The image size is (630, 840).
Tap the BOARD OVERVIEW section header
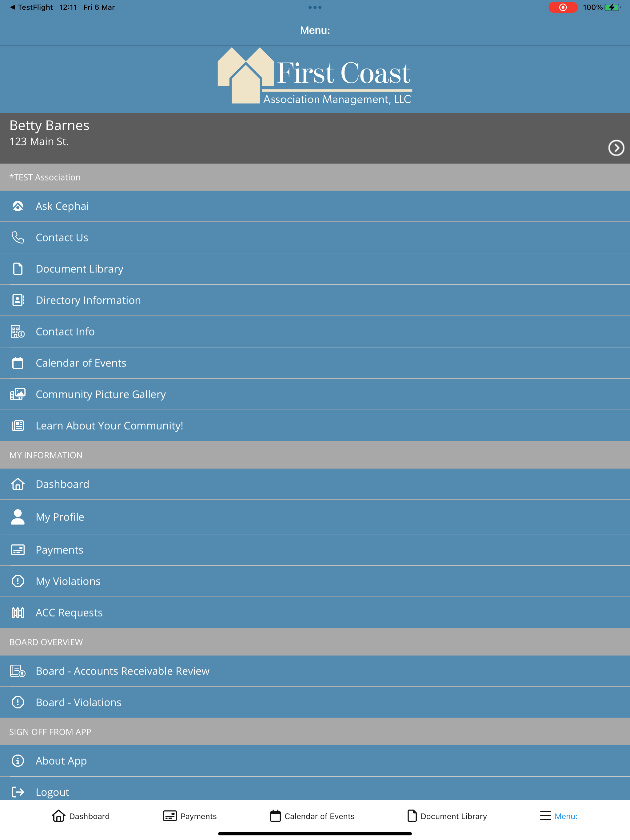(315, 642)
